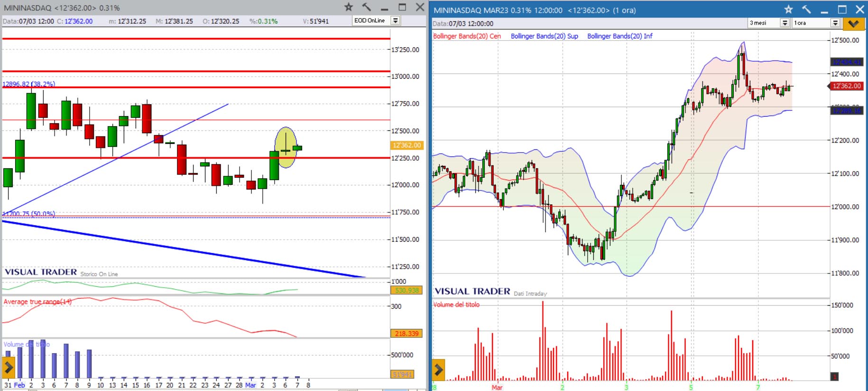Click the Average true range(14) indicator label
Viewport: 868px width, 391px height.
(x=37, y=301)
